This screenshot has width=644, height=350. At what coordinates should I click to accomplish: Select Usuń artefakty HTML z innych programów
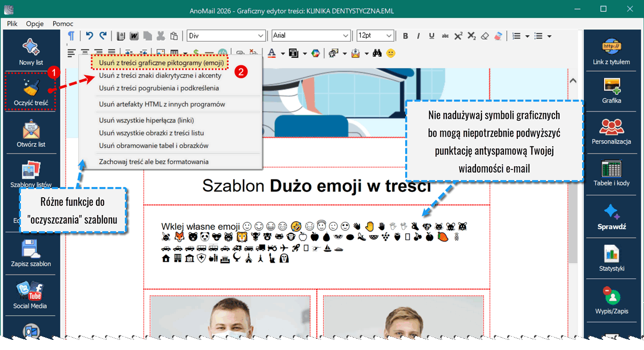(162, 104)
